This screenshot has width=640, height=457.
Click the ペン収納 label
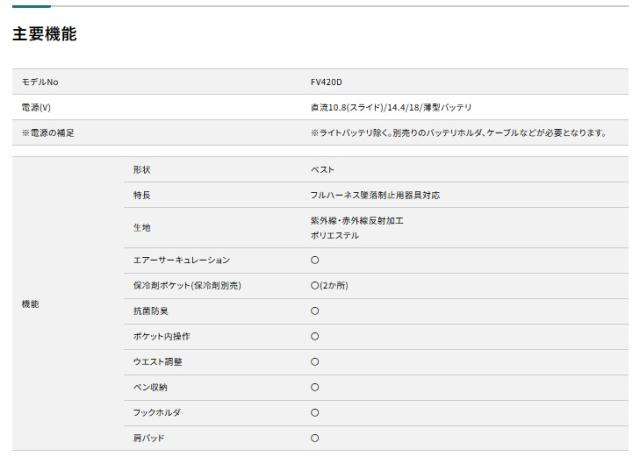tap(150, 387)
